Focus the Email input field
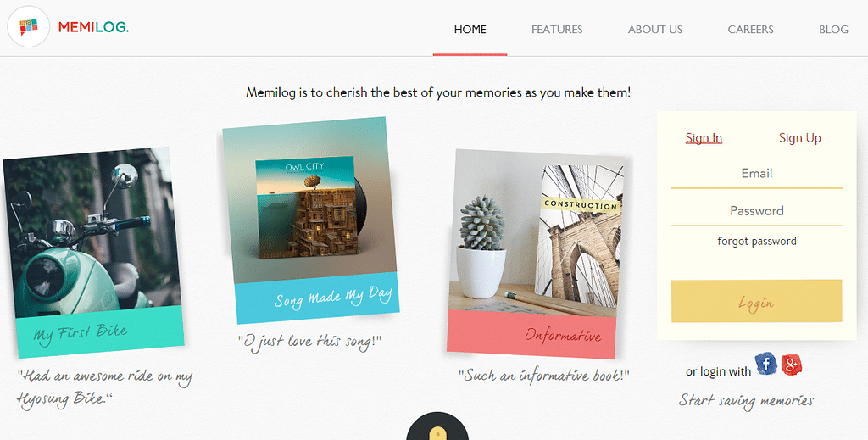 click(x=757, y=175)
